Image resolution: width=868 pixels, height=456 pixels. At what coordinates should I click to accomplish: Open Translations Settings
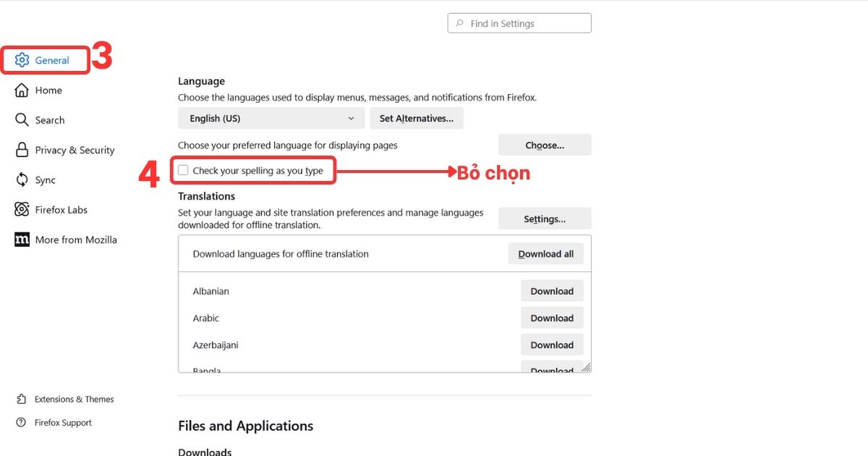click(x=544, y=218)
